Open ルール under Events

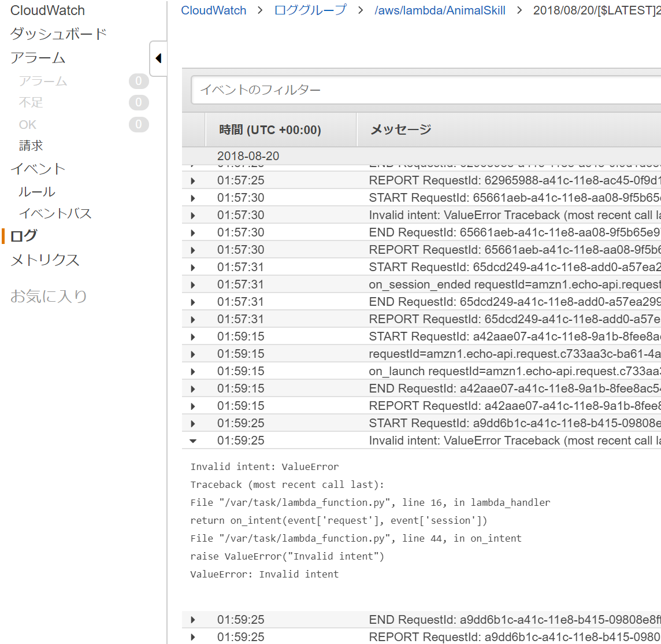pos(36,191)
